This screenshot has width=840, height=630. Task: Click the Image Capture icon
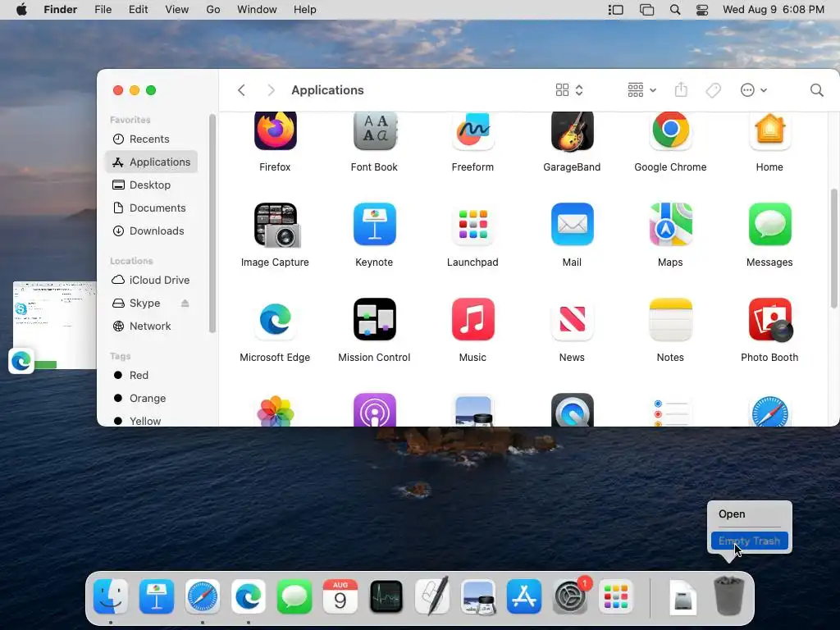[276, 225]
